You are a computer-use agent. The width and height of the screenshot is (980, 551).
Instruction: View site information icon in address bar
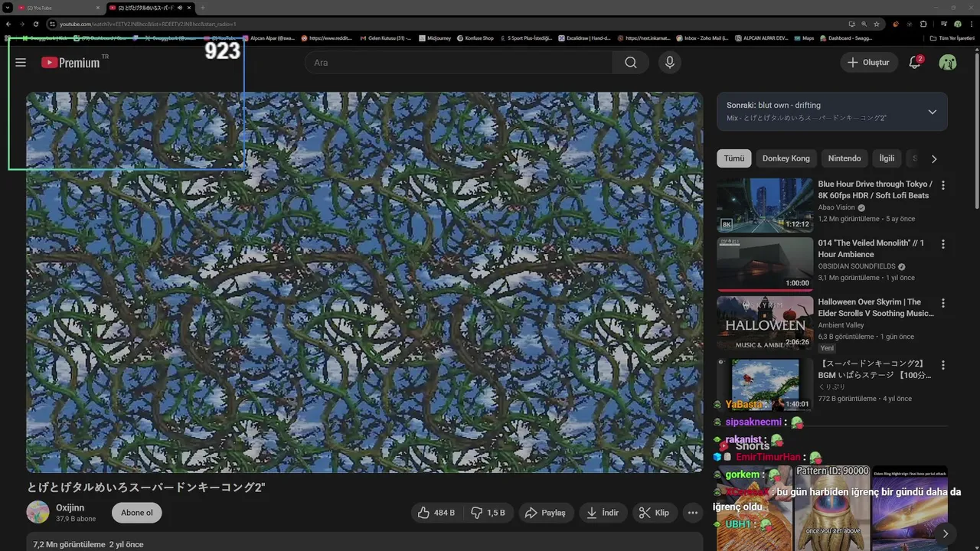click(x=52, y=24)
